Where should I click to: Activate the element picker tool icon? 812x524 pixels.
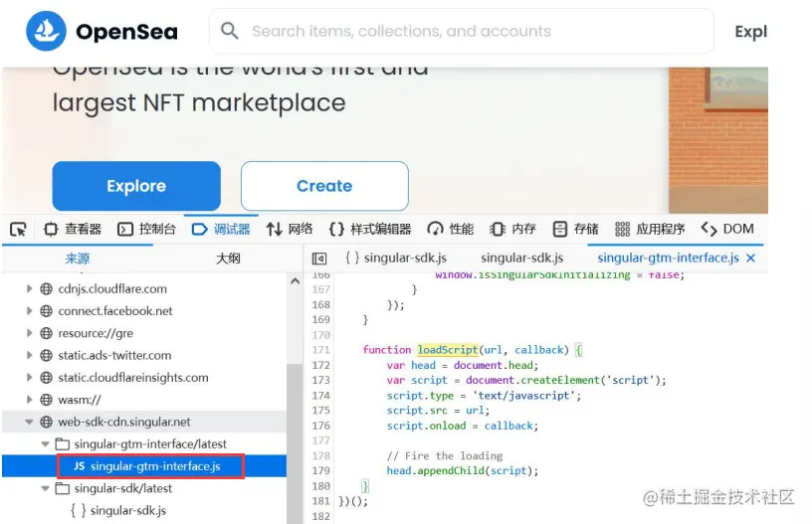(18, 229)
